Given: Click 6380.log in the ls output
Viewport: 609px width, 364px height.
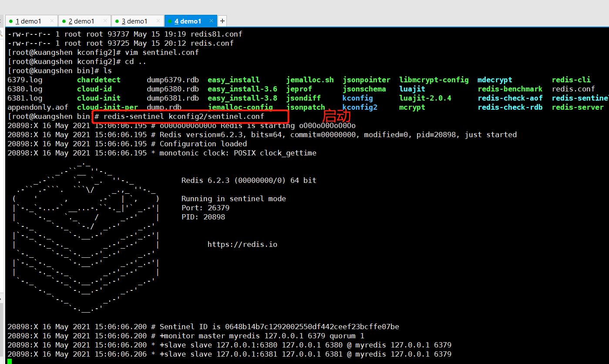Looking at the screenshot, I should coord(25,89).
